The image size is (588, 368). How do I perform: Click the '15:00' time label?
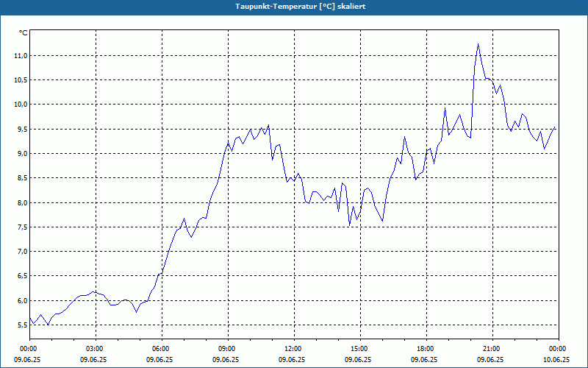(360, 349)
